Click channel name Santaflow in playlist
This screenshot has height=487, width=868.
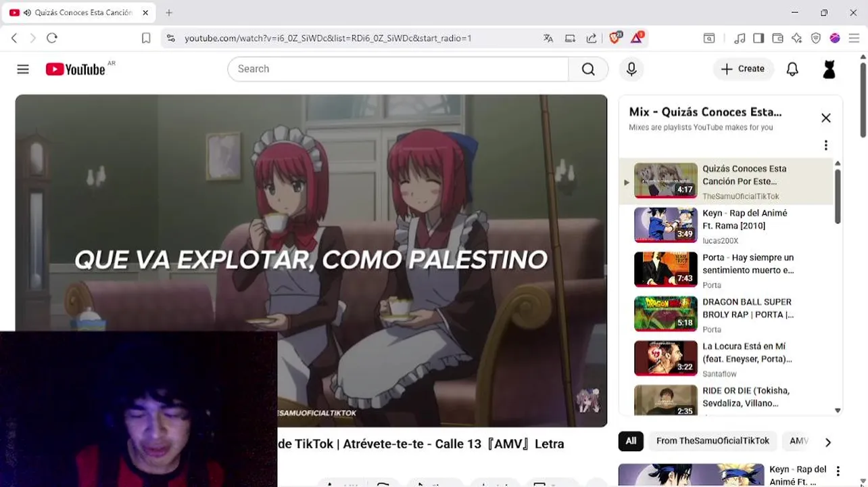pos(719,374)
